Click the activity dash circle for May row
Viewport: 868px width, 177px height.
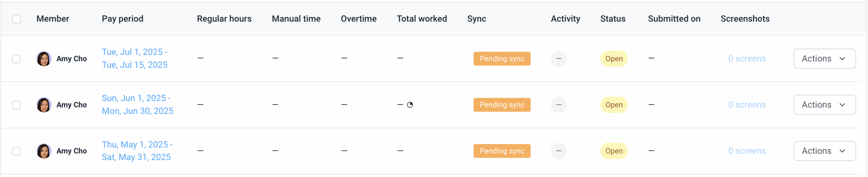[559, 151]
